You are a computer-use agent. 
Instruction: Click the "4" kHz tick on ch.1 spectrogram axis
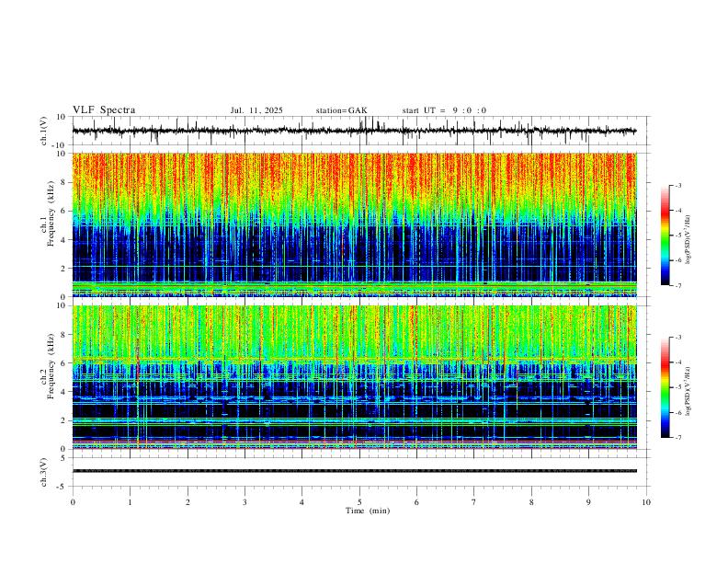coord(64,239)
